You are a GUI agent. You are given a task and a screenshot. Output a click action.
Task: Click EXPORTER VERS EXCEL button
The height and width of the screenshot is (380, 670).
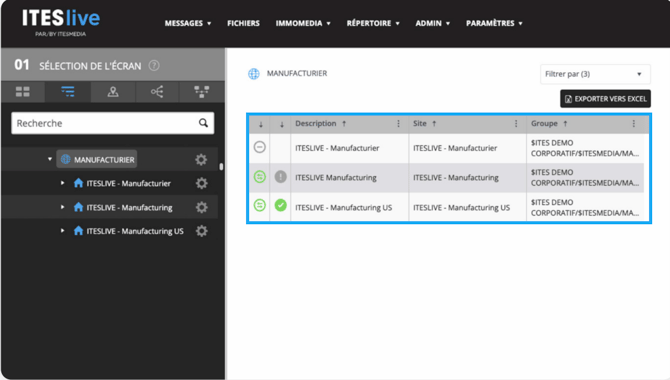point(605,99)
